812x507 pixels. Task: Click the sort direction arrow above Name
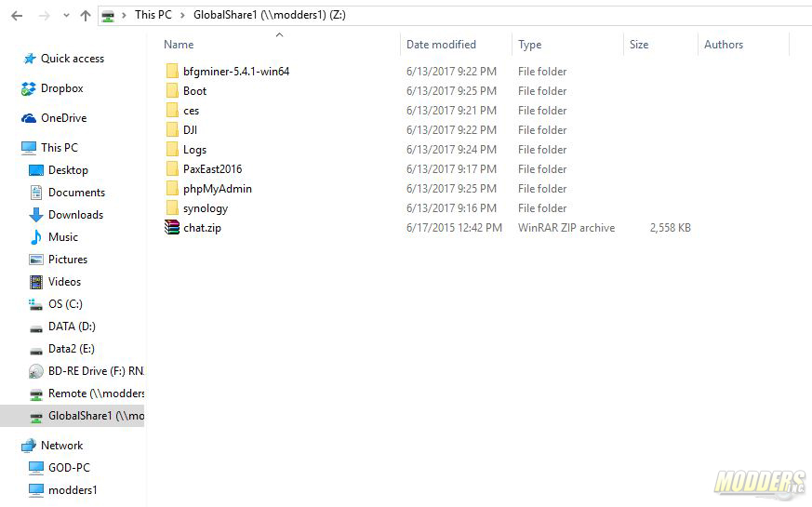click(x=280, y=34)
